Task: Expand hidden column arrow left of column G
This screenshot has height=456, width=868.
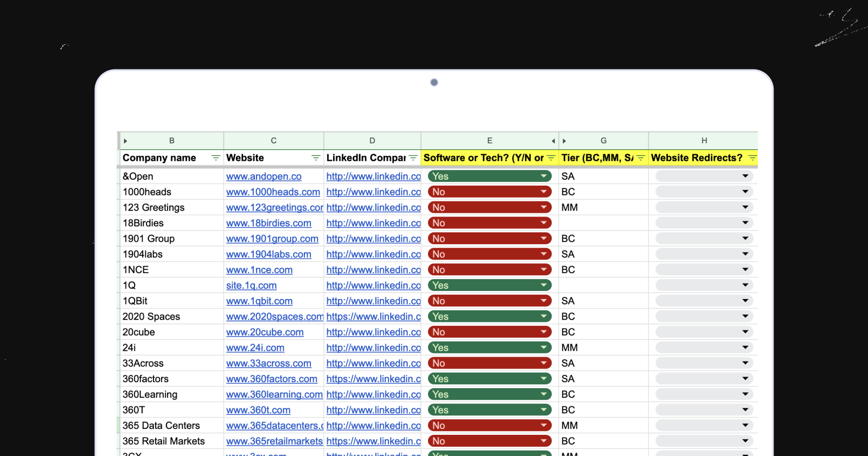Action: click(564, 141)
